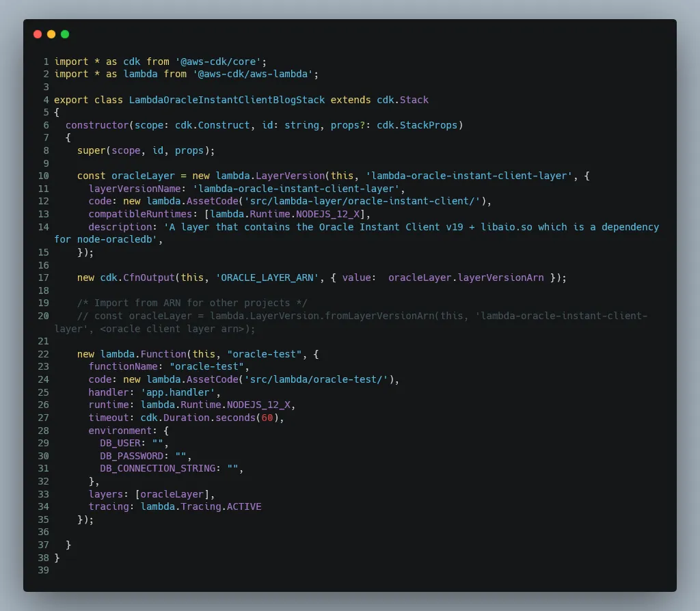The height and width of the screenshot is (611, 700).
Task: Click the 'Import from ARN' block comment
Action: pos(192,303)
